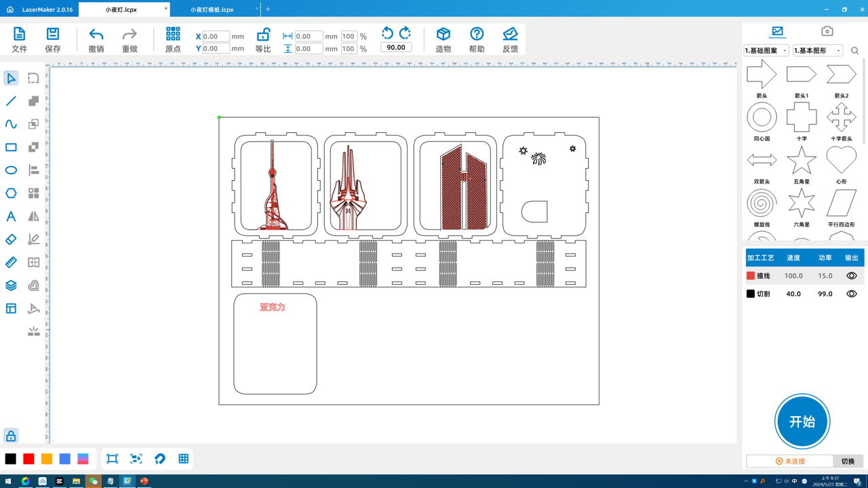868x488 pixels.
Task: Toggle the 等比 aspect ratio lock
Action: (x=263, y=39)
